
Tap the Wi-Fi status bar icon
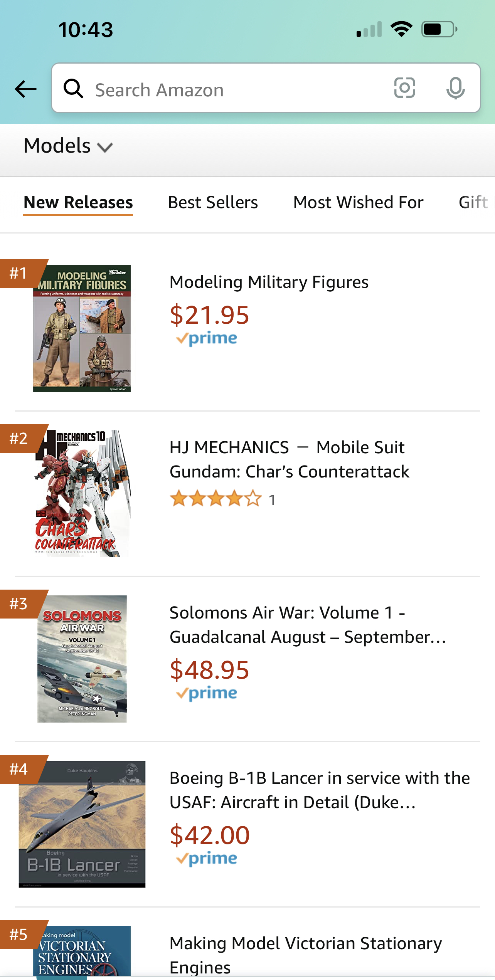pyautogui.click(x=401, y=29)
